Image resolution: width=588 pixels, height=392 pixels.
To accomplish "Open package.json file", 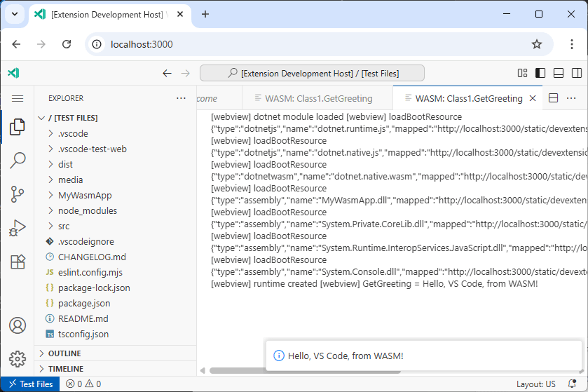I will click(116, 303).
